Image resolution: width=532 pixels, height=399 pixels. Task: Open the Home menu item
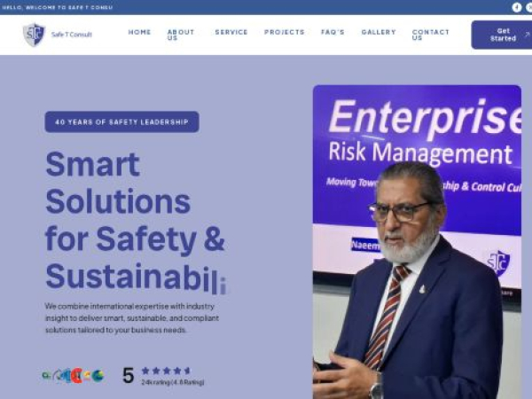tap(139, 32)
